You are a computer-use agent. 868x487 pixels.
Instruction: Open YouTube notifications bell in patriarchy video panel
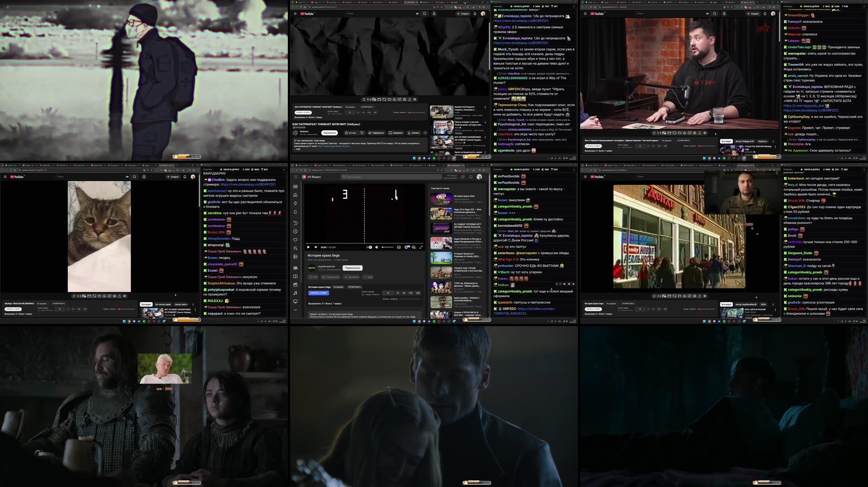[475, 14]
